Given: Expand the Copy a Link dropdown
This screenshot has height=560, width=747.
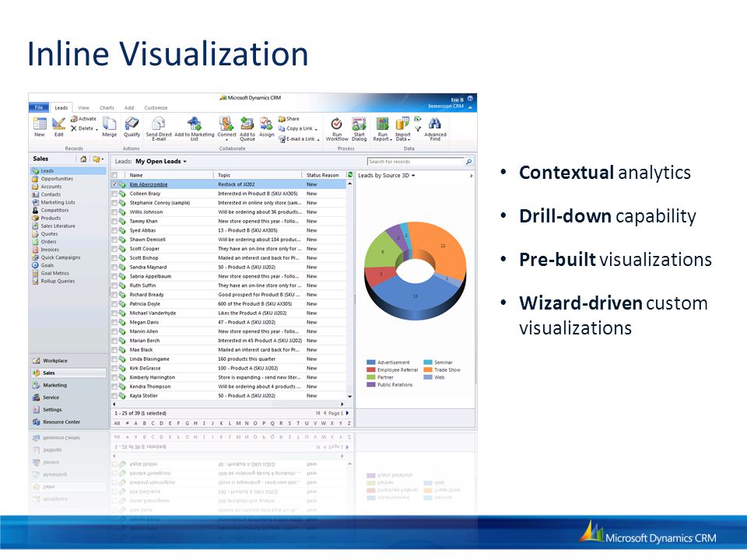Looking at the screenshot, I should 316,129.
